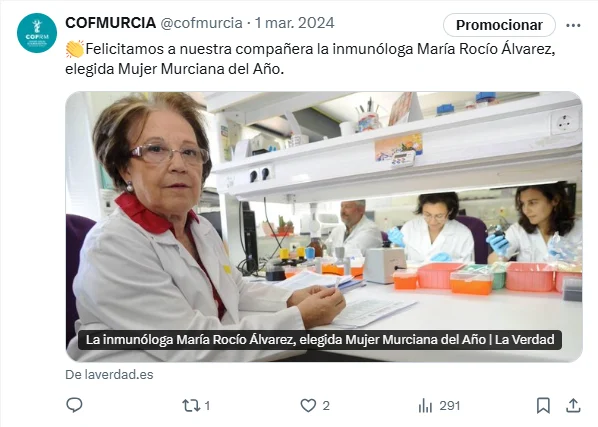Click the article headline caption overlay
This screenshot has width=598, height=427.
click(x=320, y=340)
